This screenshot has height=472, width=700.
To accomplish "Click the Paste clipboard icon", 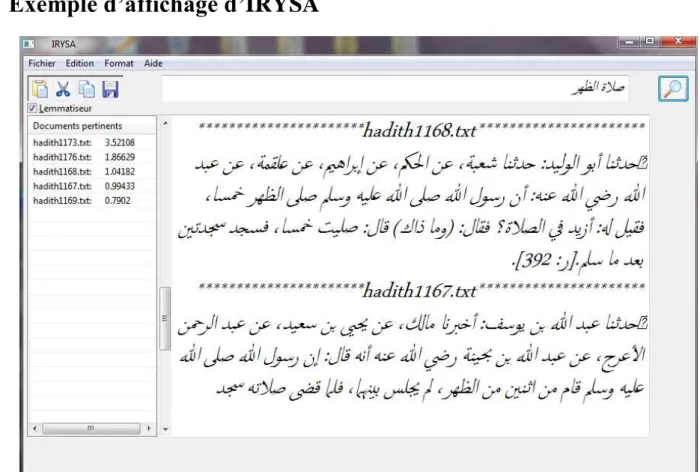I will tap(40, 89).
